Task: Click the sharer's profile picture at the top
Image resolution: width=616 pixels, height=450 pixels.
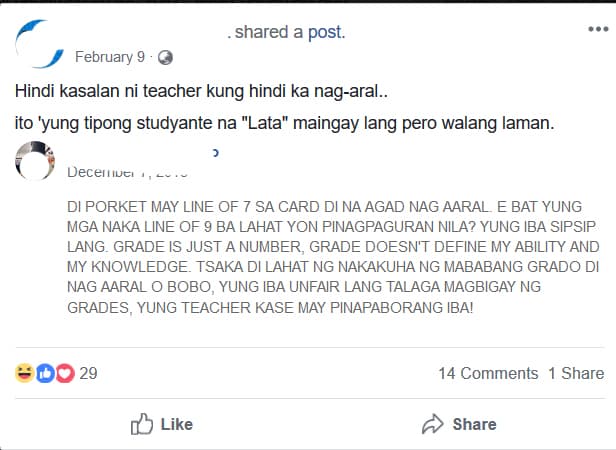Action: click(39, 44)
